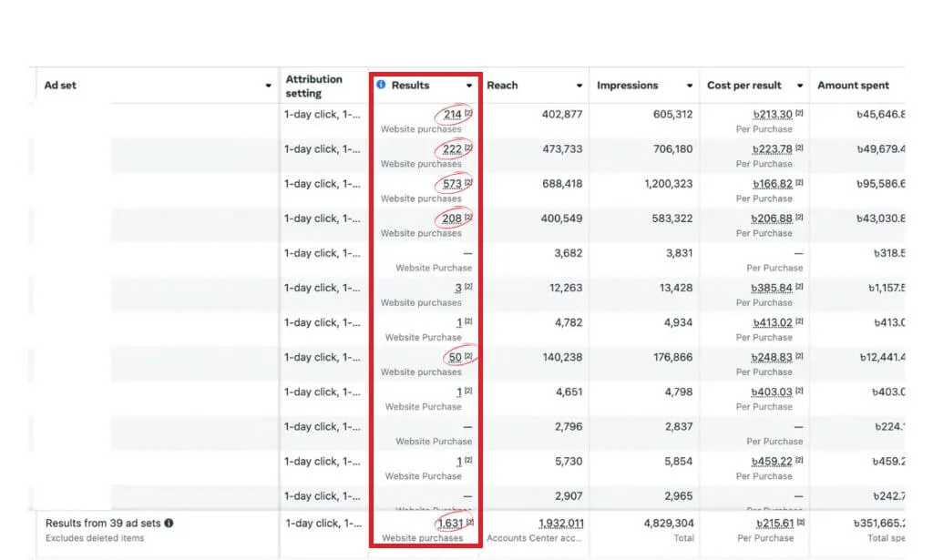
Task: Click footnote marker beside ৳215.61 total cost
Action: (799, 523)
